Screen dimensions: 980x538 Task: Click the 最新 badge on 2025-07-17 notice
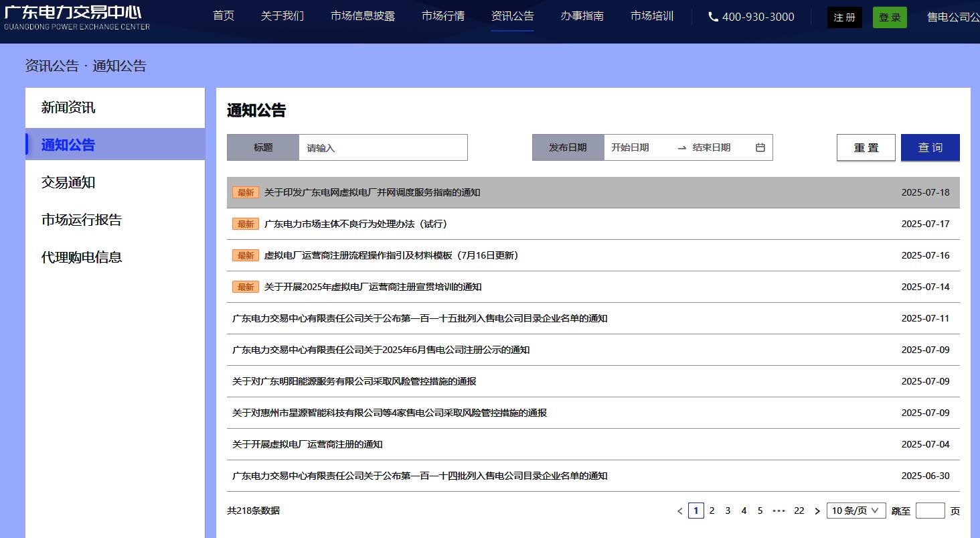point(246,224)
